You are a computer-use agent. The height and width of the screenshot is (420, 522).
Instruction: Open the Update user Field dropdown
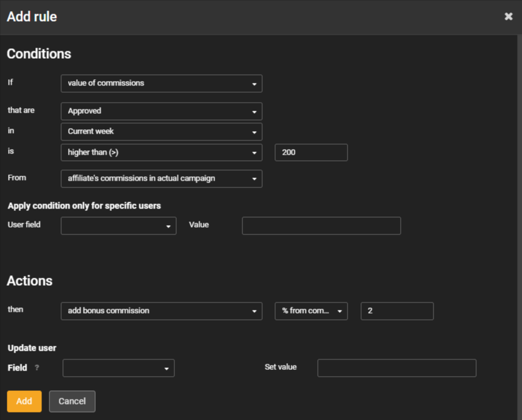click(x=119, y=368)
